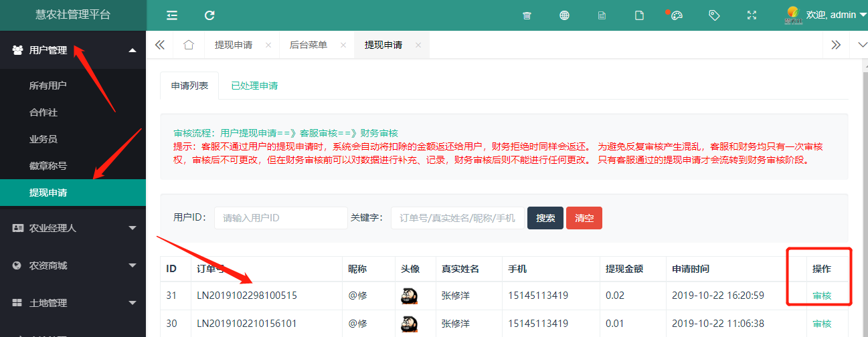Image resolution: width=868 pixels, height=337 pixels.
Task: Click the double right arrow to page tabs right
Action: pos(836,45)
